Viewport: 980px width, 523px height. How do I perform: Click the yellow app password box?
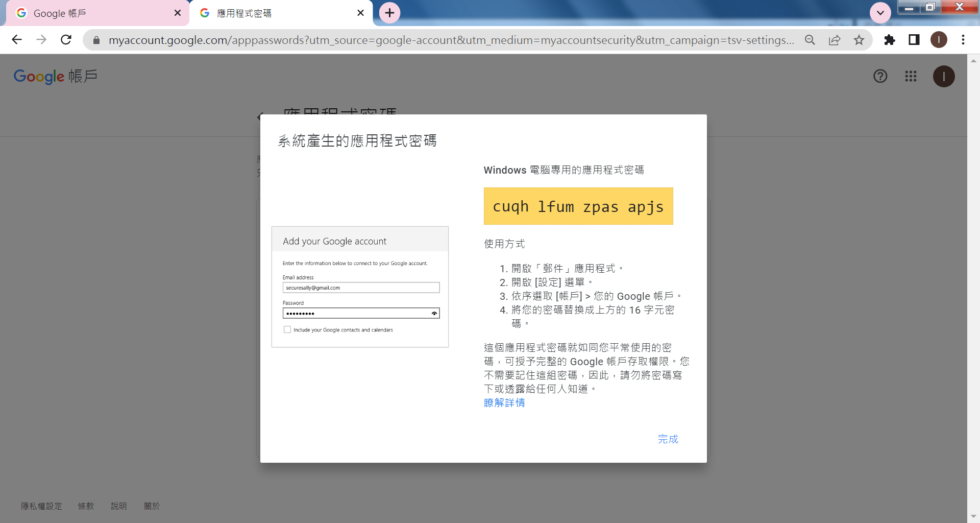(x=578, y=206)
